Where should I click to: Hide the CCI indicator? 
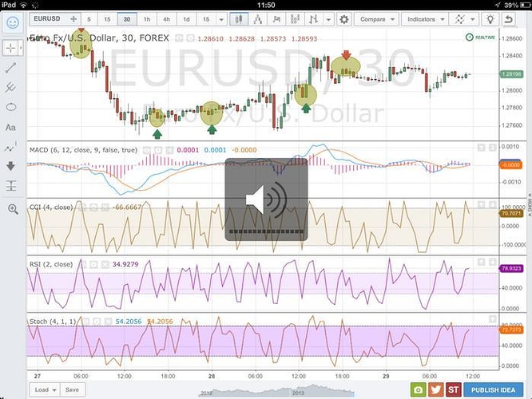pyautogui.click(x=82, y=207)
